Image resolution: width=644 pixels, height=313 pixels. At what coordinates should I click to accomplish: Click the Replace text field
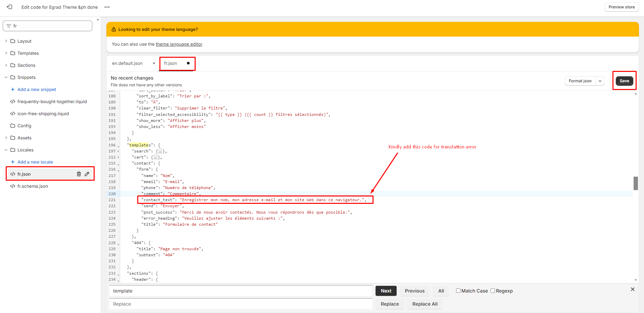241,304
